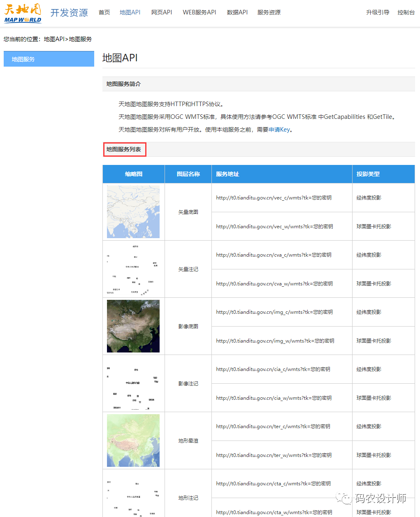420x517 pixels.
Task: Click the 影像注记 imagery annotation thumbnail
Action: tap(133, 383)
